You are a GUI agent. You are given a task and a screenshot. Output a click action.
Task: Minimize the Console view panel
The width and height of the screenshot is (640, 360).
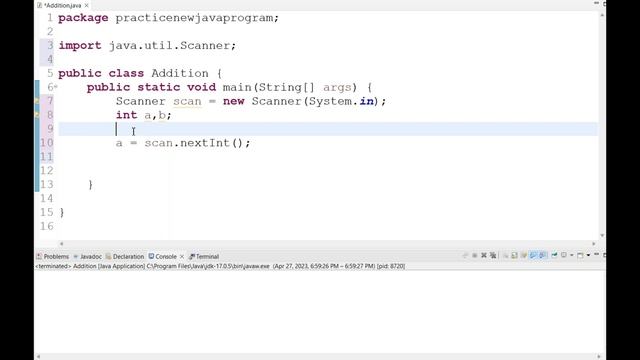point(596,254)
